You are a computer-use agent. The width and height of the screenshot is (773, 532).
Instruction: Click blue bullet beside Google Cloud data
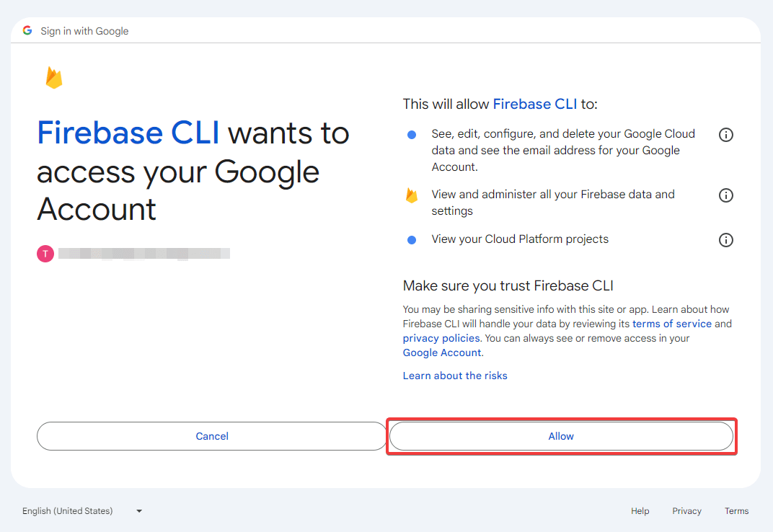click(412, 135)
